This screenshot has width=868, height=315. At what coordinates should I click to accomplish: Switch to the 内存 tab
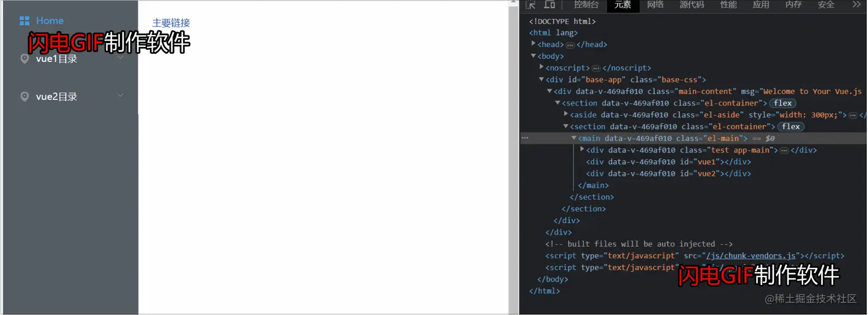click(793, 5)
